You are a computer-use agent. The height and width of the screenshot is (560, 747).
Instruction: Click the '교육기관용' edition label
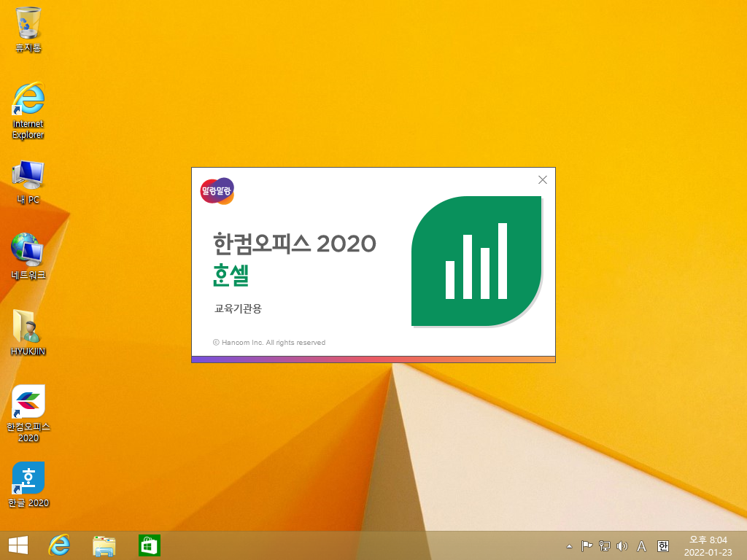tap(239, 308)
